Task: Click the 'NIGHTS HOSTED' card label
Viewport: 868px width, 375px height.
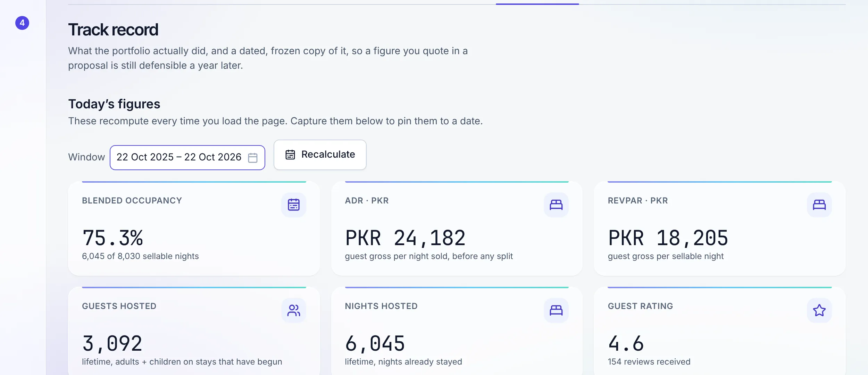Action: pyautogui.click(x=381, y=306)
